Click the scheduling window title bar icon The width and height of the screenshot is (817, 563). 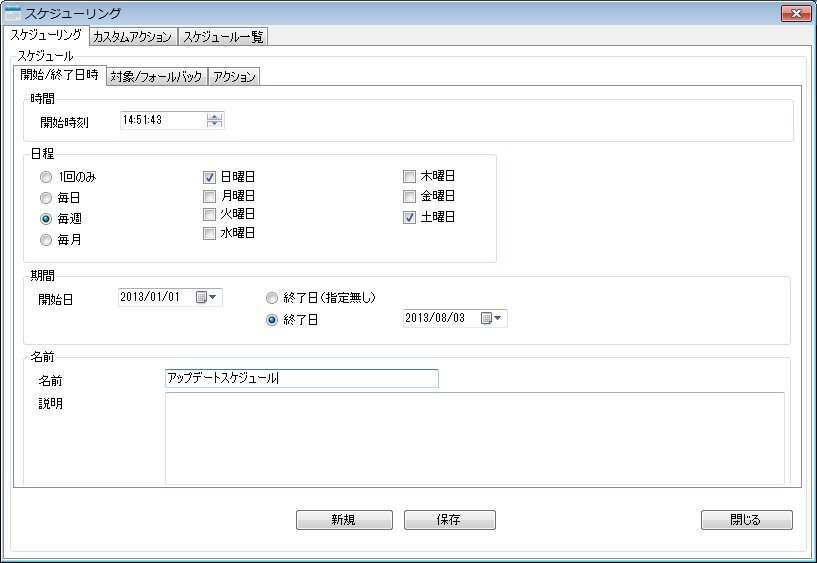pos(13,13)
